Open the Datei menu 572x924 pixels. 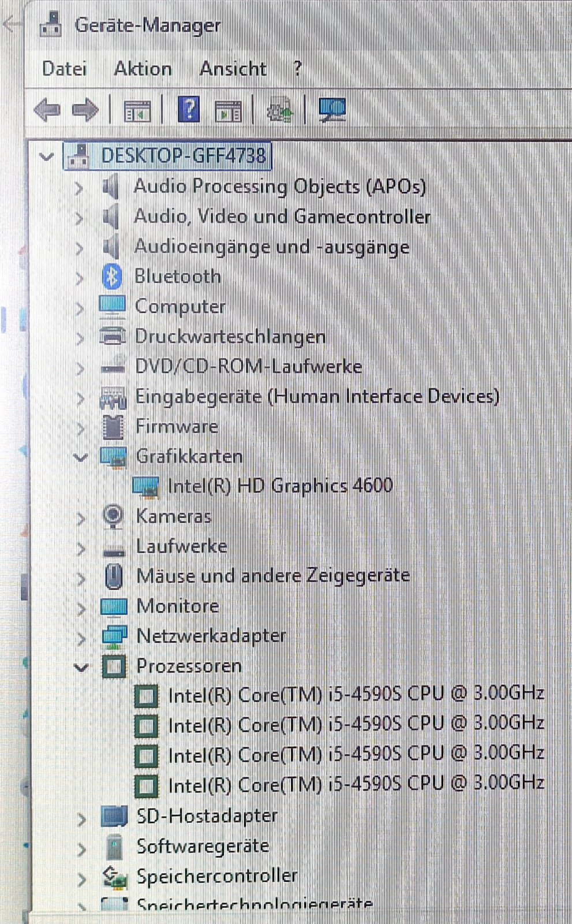click(x=64, y=69)
